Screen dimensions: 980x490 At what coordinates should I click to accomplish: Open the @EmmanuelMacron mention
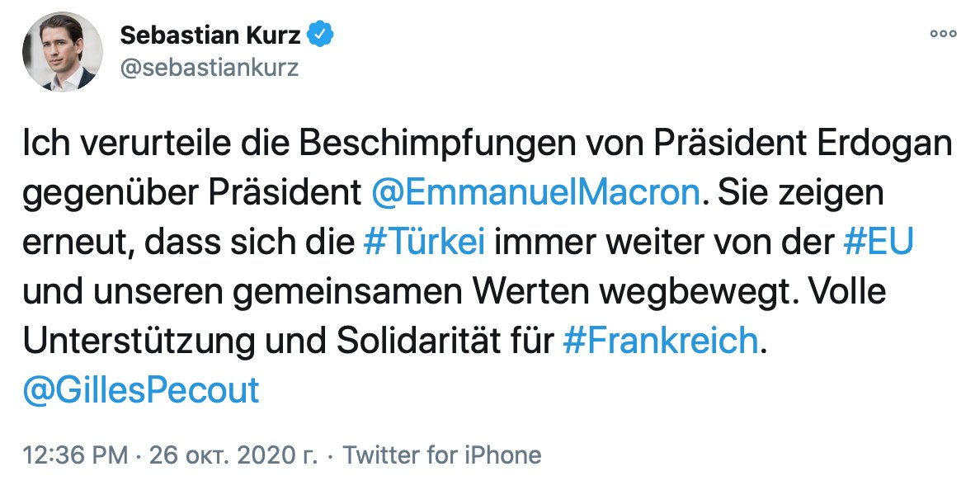(535, 194)
